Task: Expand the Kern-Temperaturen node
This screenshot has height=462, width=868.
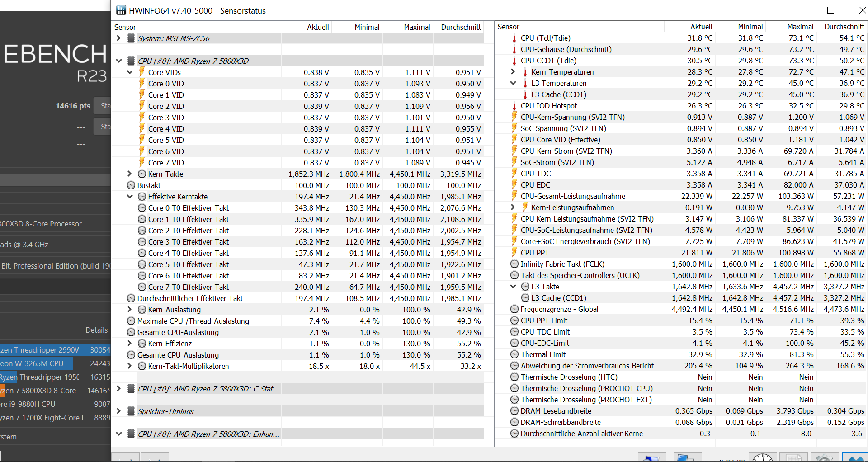Action: (513, 71)
